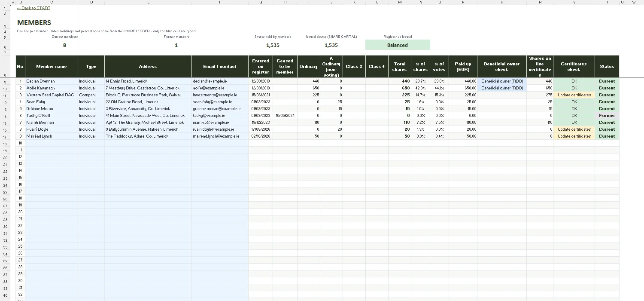Click the Member name column header cell
This screenshot has height=301, width=644.
(52, 67)
